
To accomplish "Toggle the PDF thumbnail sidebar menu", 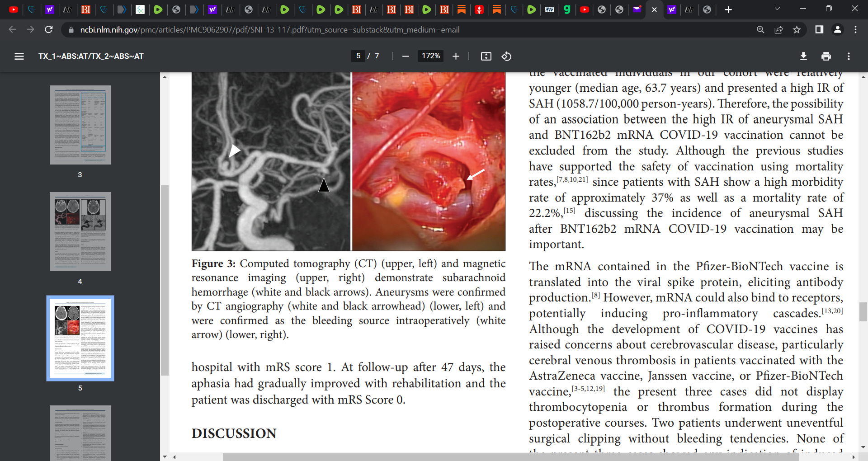I will (19, 56).
